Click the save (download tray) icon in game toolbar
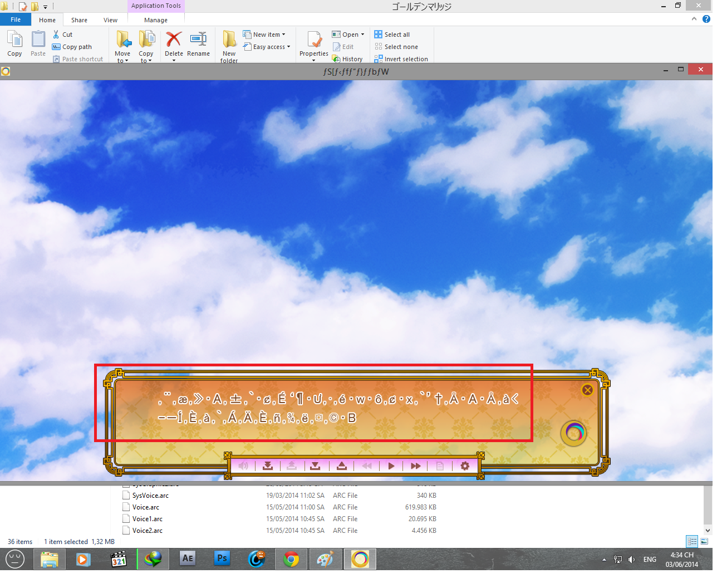Viewport: 717px width, 588px height. coord(315,465)
